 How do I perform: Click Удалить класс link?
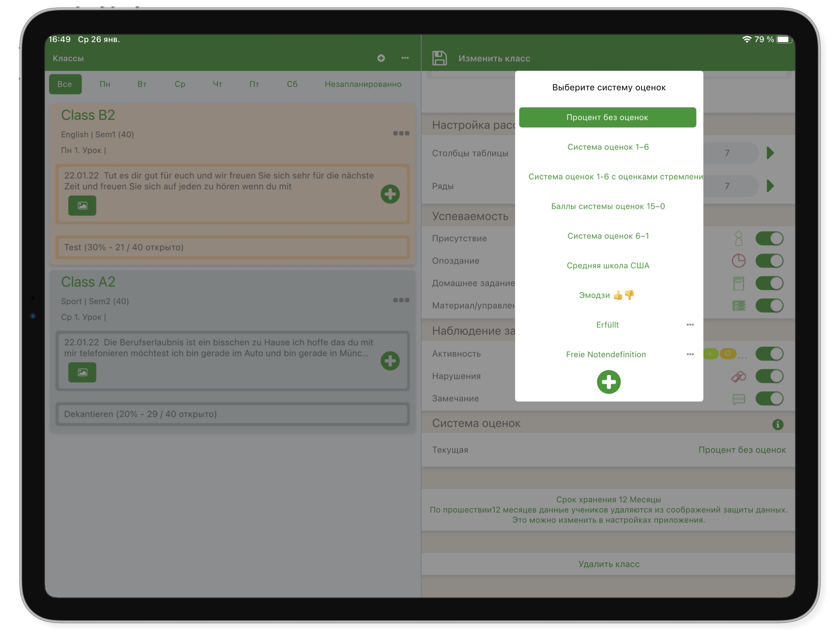pos(608,564)
